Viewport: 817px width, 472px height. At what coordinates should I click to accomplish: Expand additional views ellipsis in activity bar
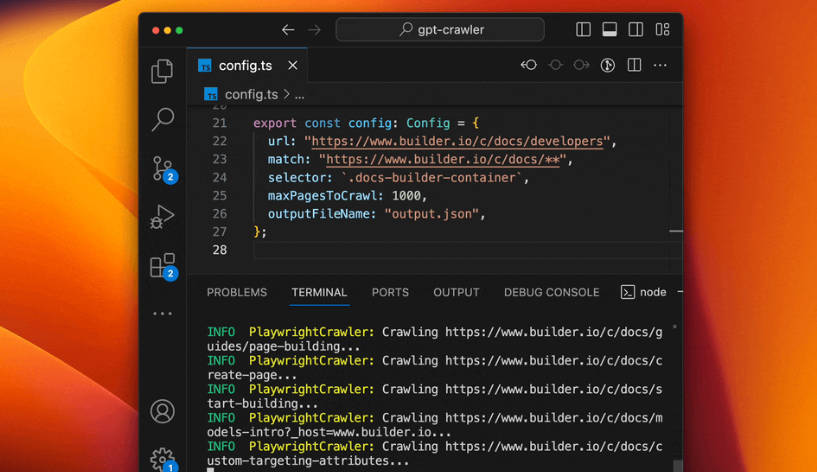162,313
